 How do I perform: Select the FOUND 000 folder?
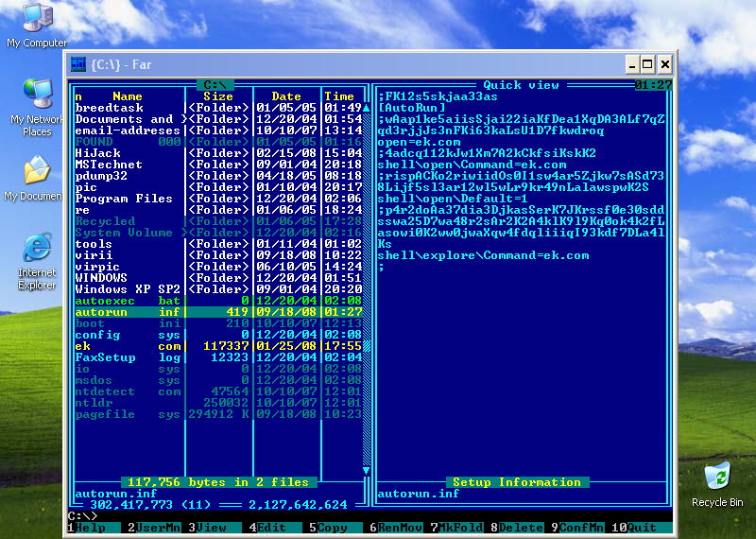coord(218,142)
